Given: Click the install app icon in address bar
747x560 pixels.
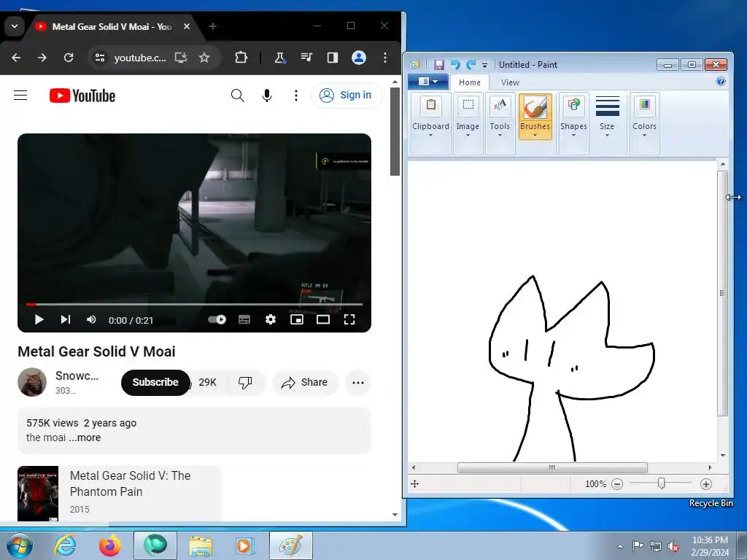Looking at the screenshot, I should tap(181, 58).
